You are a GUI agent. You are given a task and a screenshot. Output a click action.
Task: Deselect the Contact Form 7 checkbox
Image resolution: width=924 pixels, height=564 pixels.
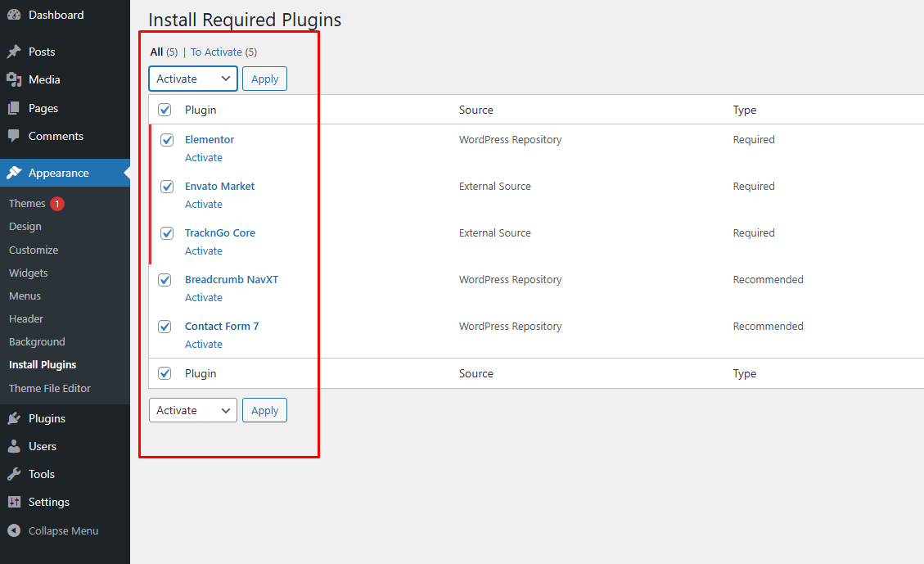[165, 327]
